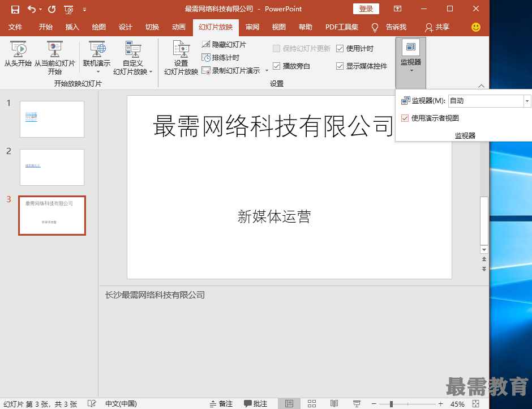Image resolution: width=532 pixels, height=409 pixels.
Task: Toggle 使用演示者视图 checkbox
Action: [x=405, y=118]
